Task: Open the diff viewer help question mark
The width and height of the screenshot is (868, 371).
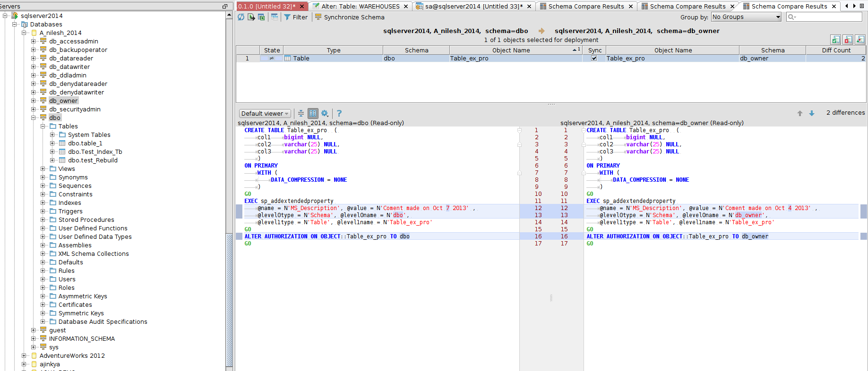Action: 339,113
